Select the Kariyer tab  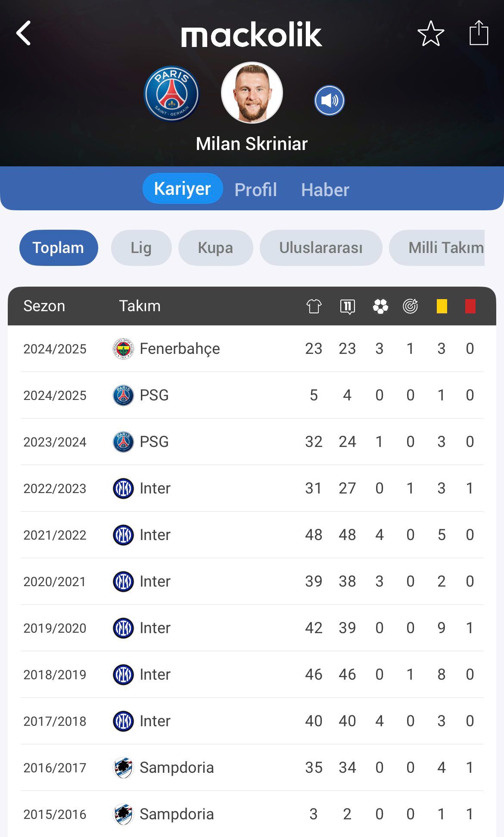point(183,188)
